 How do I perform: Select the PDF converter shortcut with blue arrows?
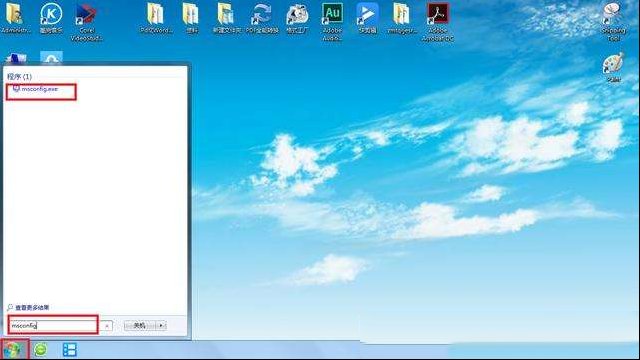coord(262,18)
